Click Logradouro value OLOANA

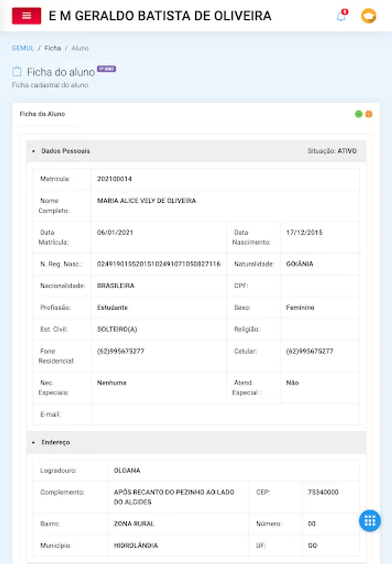[127, 471]
